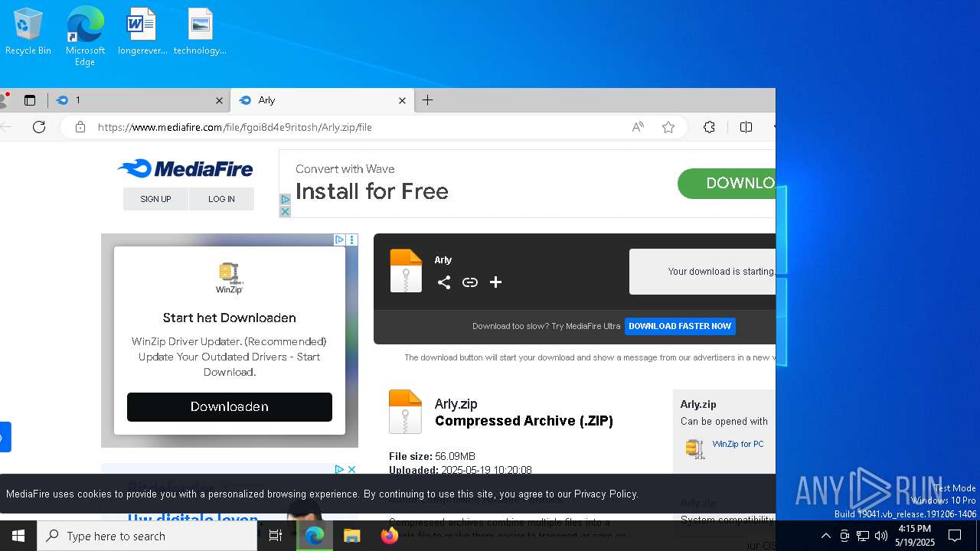The width and height of the screenshot is (980, 551).
Task: Open the notification center
Action: pyautogui.click(x=955, y=536)
